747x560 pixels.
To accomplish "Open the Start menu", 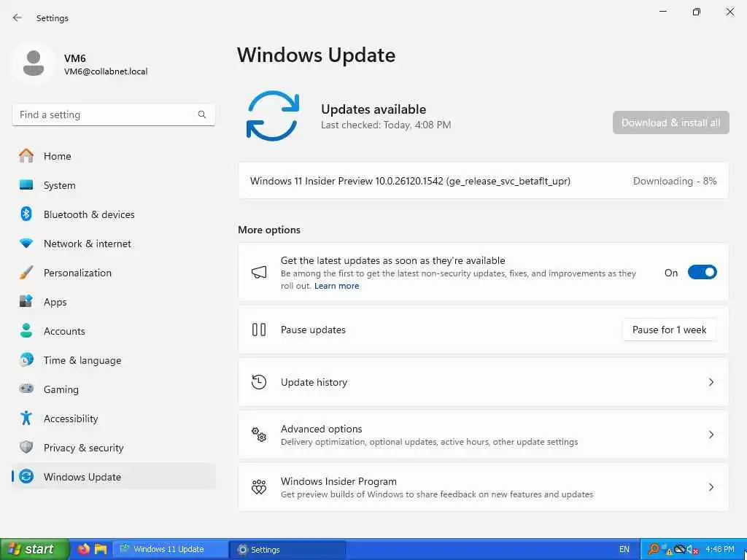I will 34,549.
